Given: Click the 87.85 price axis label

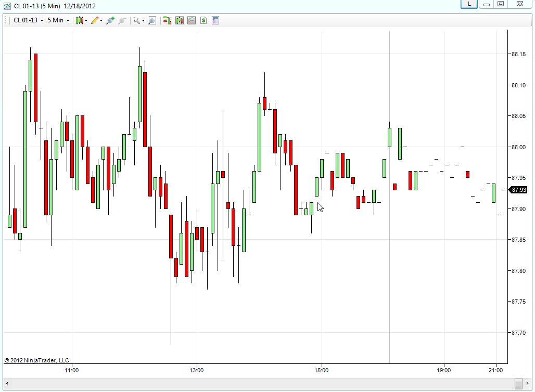Looking at the screenshot, I should coord(519,240).
